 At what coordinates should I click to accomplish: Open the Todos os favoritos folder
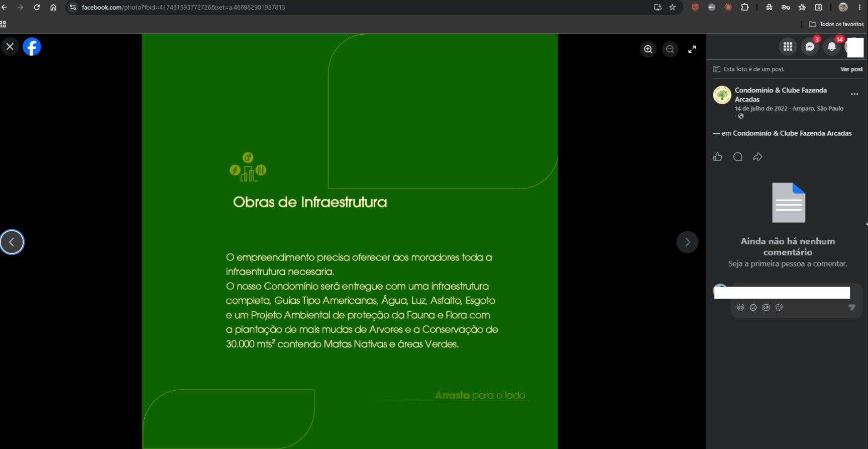836,24
